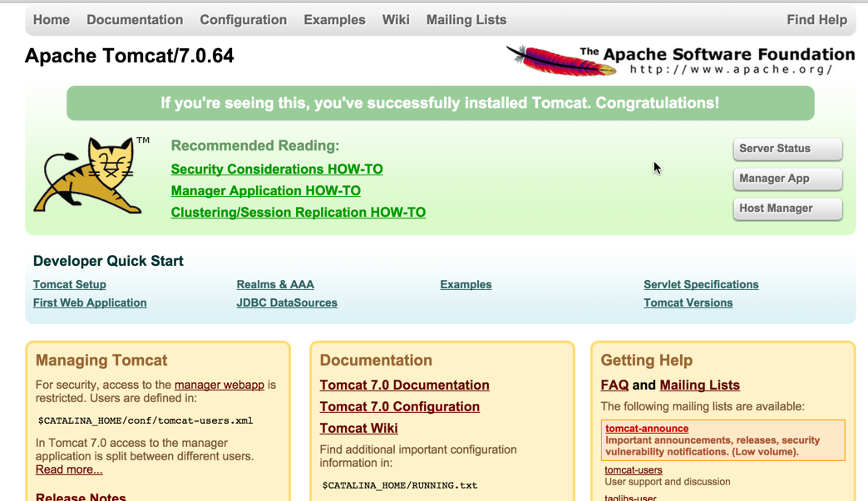Click the Developer Quick Start heading

tap(108, 261)
